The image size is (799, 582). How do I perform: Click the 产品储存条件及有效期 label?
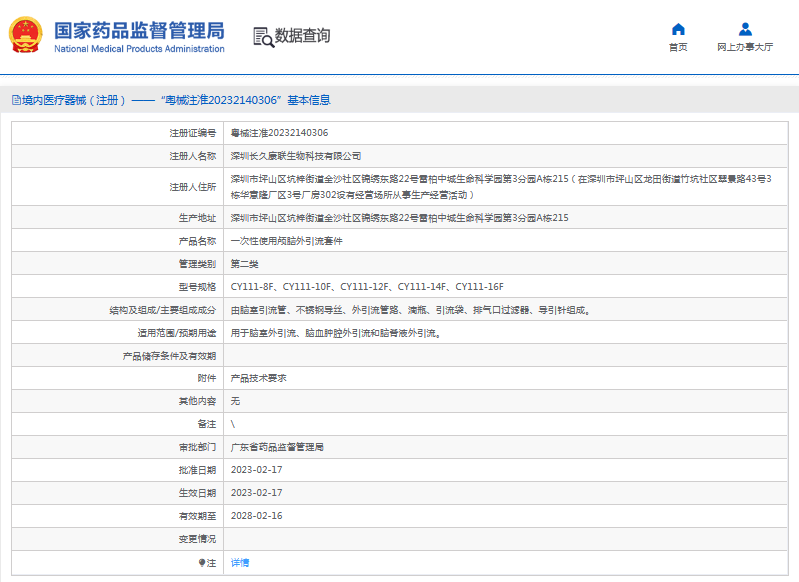(x=169, y=356)
